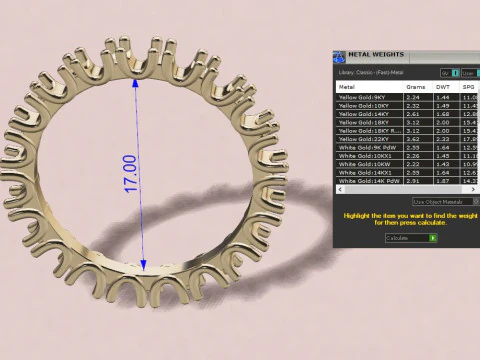Select the Yellow Gold:10KY row

tap(407, 106)
